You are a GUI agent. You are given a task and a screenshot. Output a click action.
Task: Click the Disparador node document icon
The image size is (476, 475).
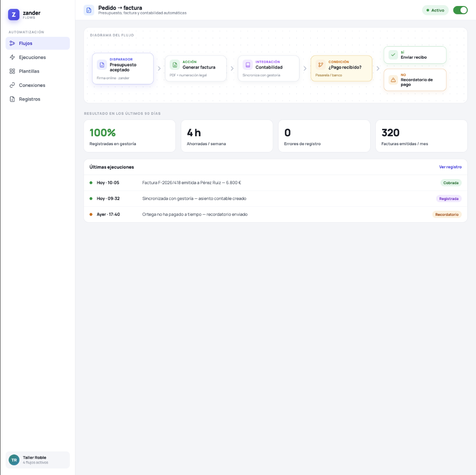(x=102, y=65)
